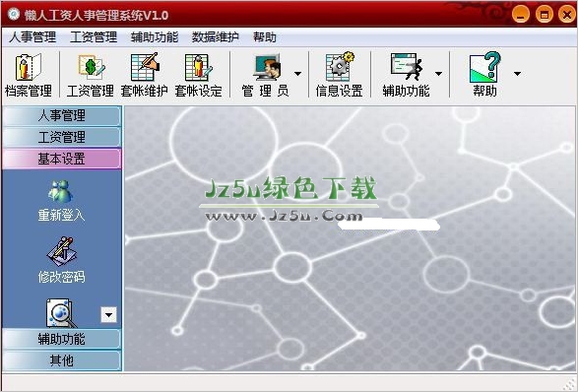
Task: Click the sidebar scroll-down arrow button
Action: click(x=108, y=315)
